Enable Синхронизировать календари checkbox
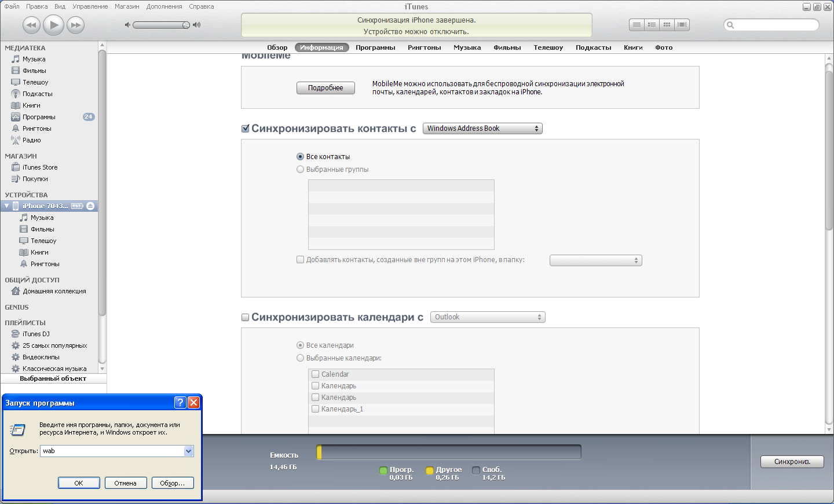 (x=246, y=317)
